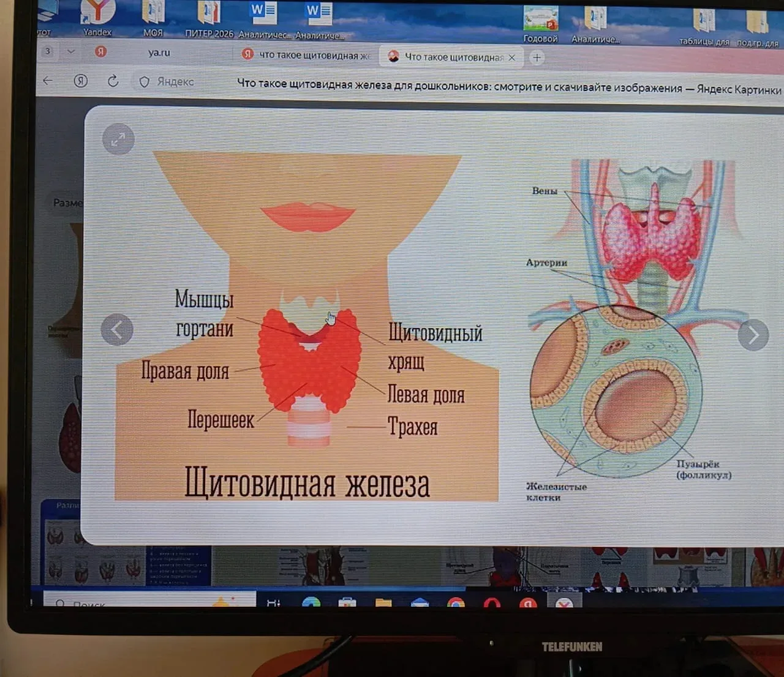Launch Microsoft Edge from taskbar
The height and width of the screenshot is (677, 784).
(x=311, y=602)
